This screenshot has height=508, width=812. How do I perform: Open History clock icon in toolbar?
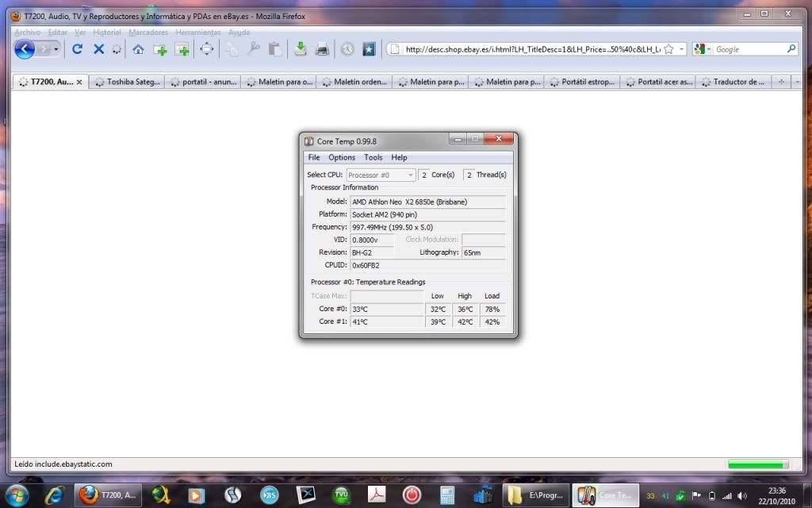347,49
